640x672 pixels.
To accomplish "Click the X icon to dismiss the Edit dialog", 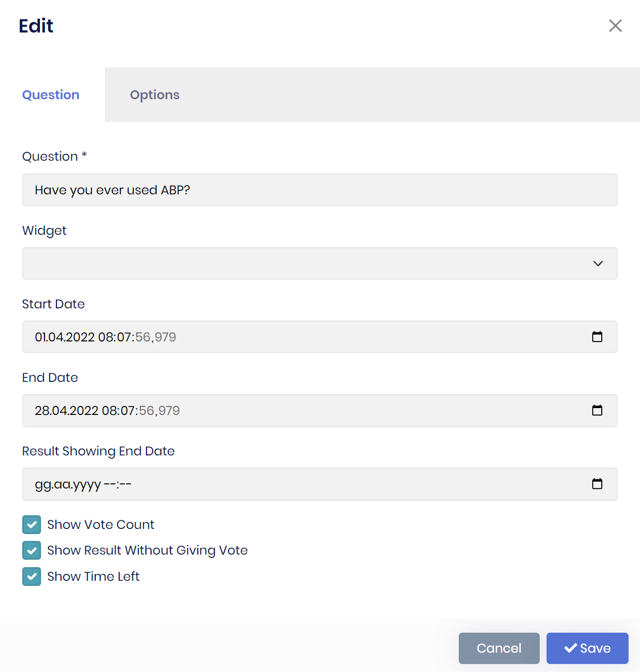I will click(615, 26).
